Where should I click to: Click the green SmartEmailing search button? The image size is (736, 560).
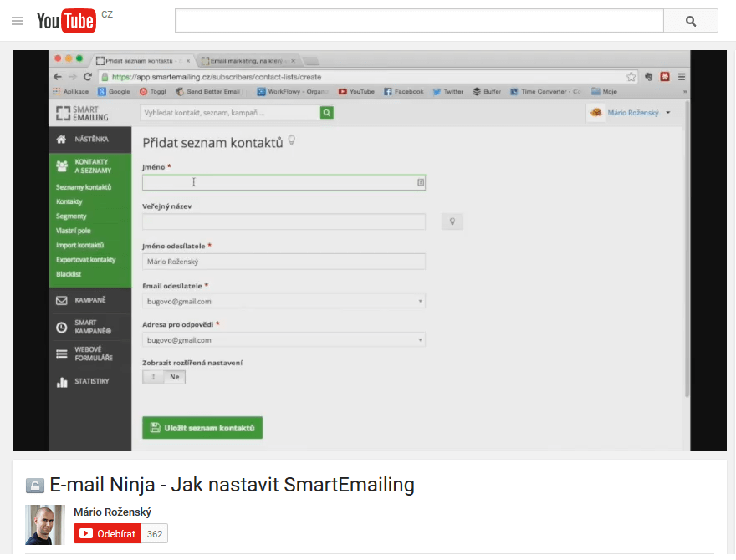coord(327,113)
